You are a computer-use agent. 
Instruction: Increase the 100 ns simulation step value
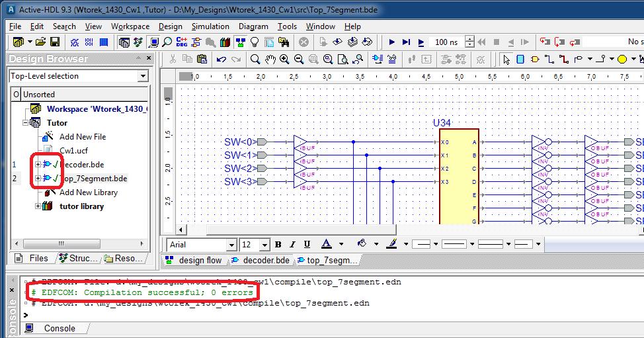click(469, 39)
